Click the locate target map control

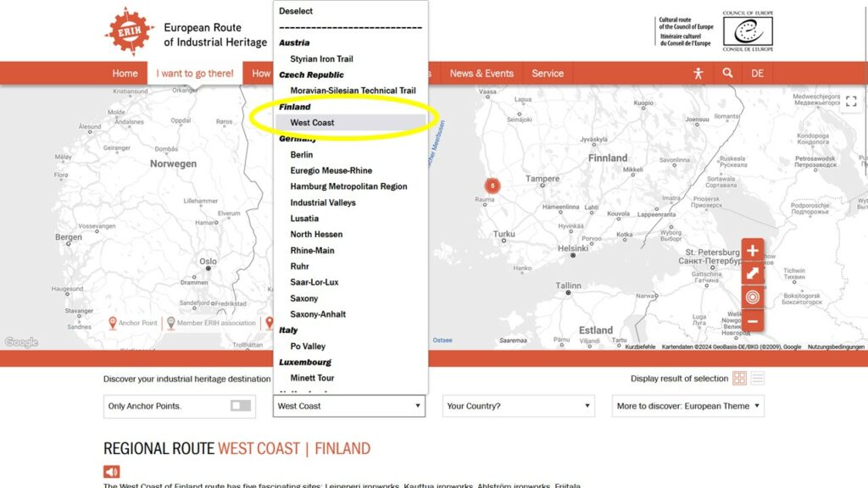(753, 297)
